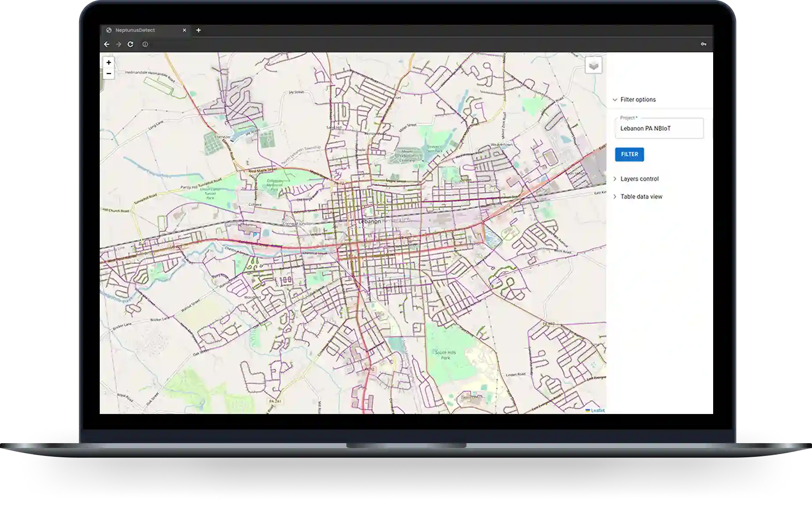Click the browser forward arrow
Screen dimensions: 812x512
[x=118, y=44]
